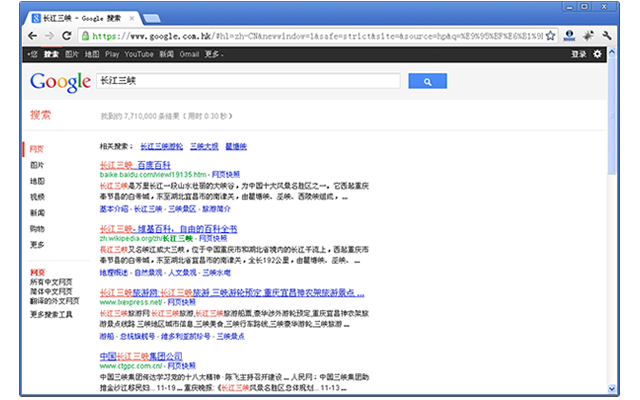Expand 更多搜索工具
The width and height of the screenshot is (640, 400).
point(51,314)
